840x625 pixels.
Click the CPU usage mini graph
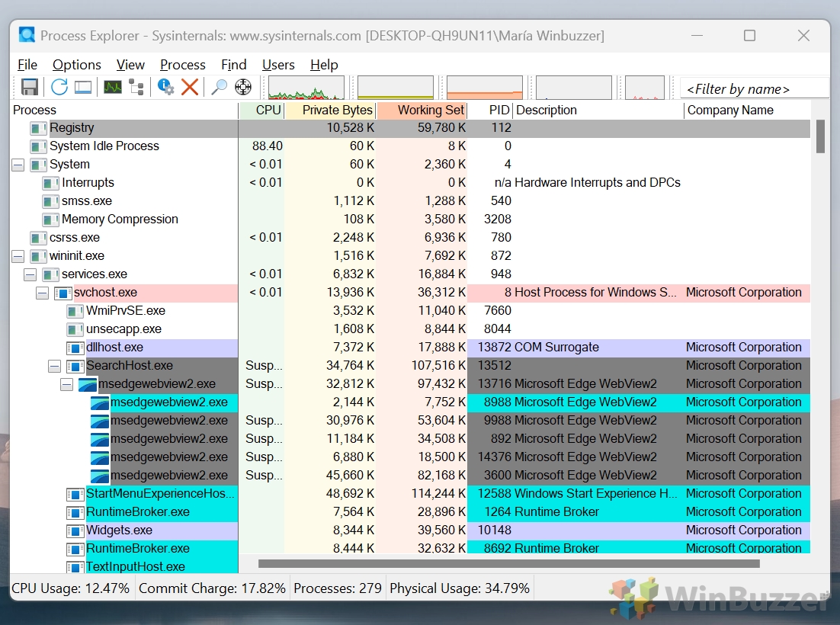tap(306, 88)
